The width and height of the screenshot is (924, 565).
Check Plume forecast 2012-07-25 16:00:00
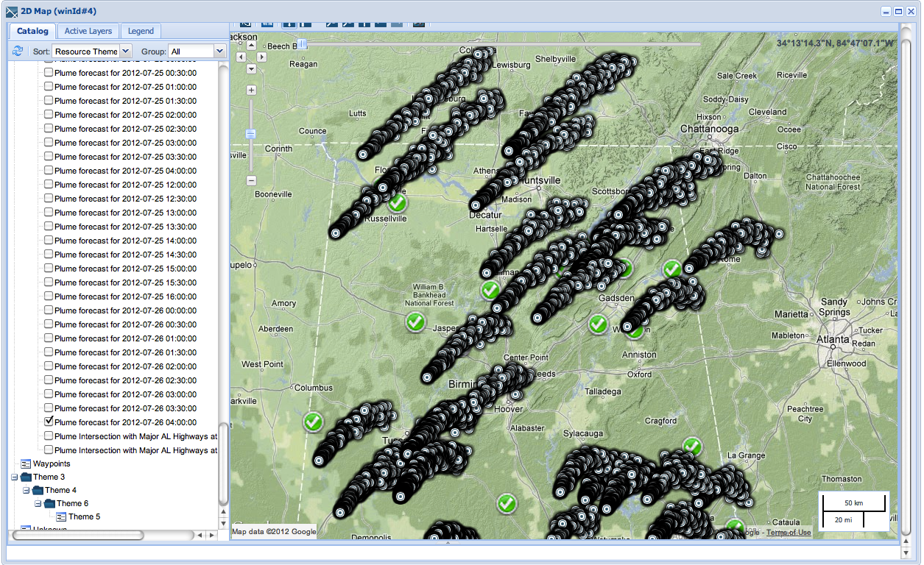point(49,296)
